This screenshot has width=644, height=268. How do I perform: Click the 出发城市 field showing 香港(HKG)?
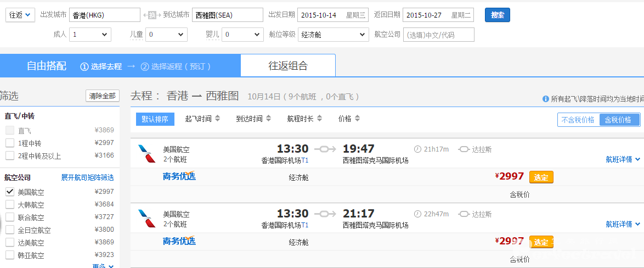[x=105, y=15]
